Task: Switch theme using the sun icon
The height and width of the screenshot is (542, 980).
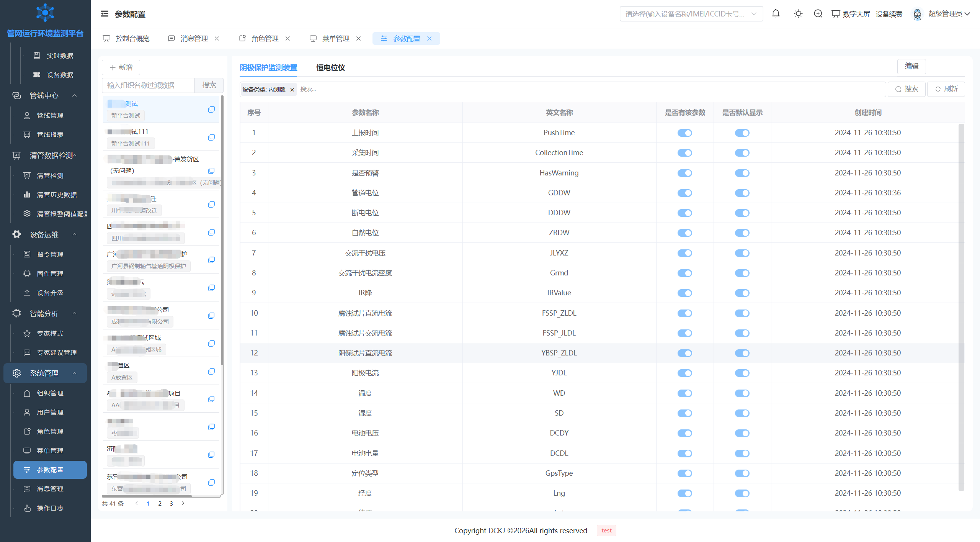Action: coord(798,14)
